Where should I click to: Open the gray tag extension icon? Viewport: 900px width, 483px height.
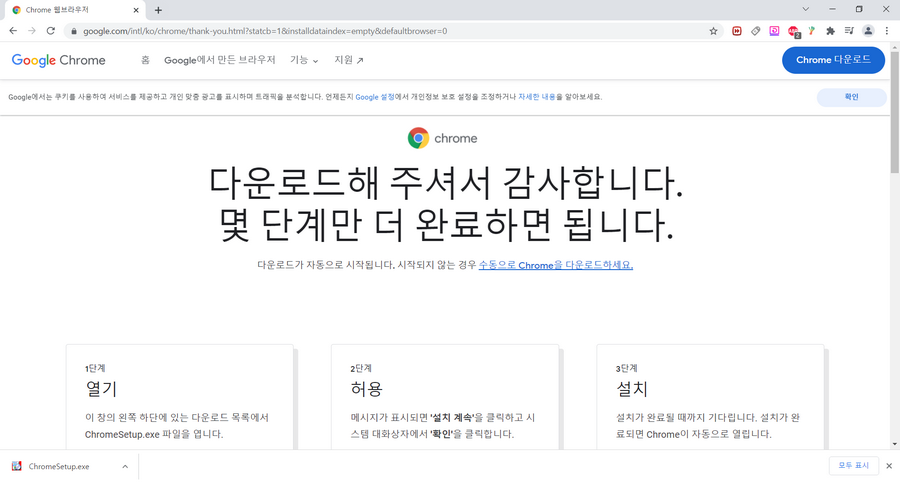coord(755,31)
